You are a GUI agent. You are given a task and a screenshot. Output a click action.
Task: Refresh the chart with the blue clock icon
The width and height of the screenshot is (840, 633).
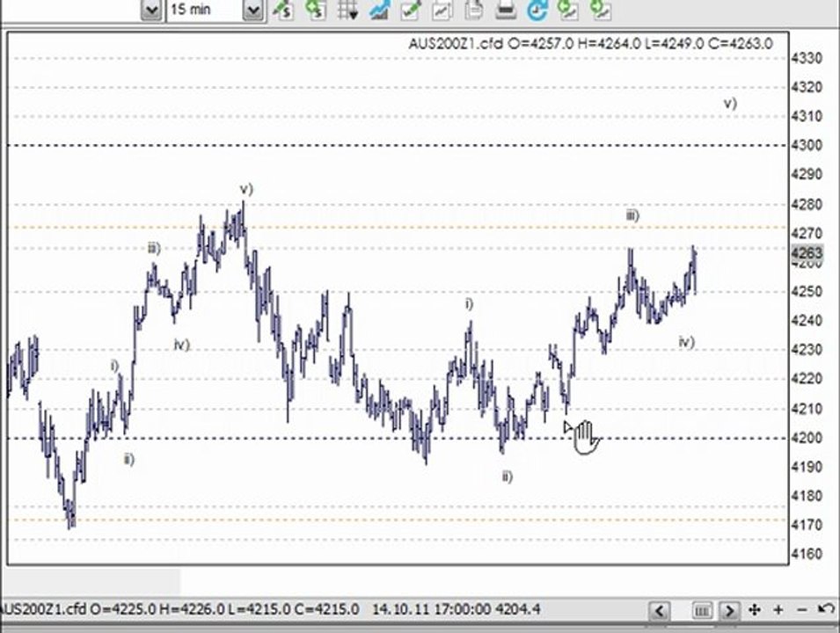coord(537,10)
